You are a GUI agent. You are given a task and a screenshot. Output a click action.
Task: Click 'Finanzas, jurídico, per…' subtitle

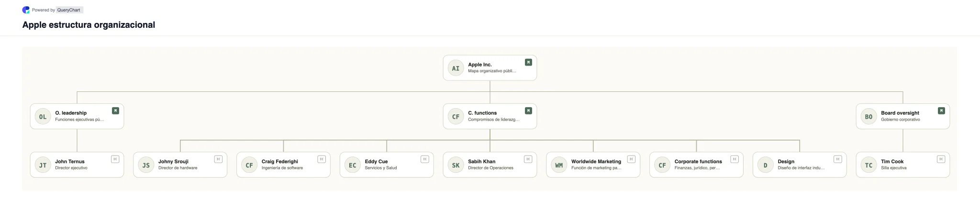(697, 168)
